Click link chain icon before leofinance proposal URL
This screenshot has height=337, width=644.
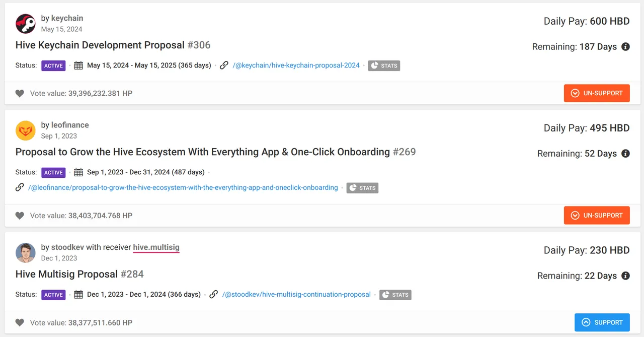click(20, 187)
